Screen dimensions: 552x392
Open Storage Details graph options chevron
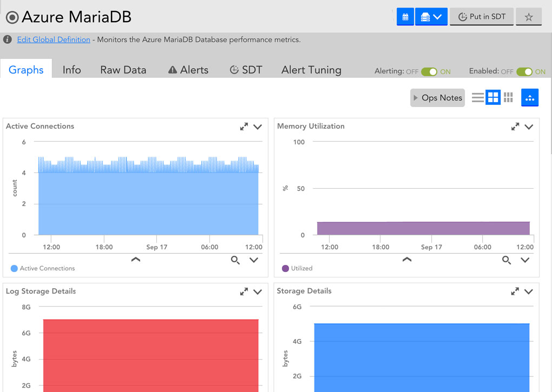point(529,291)
